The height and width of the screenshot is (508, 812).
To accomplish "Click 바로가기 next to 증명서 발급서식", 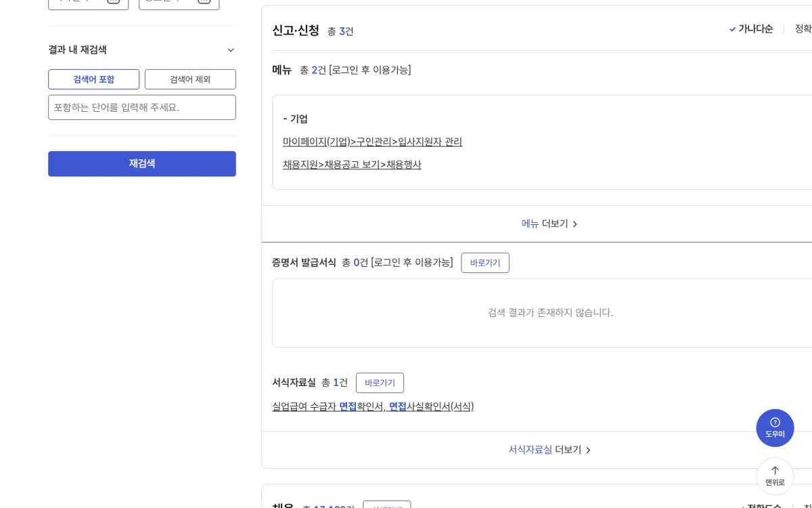I will [485, 263].
